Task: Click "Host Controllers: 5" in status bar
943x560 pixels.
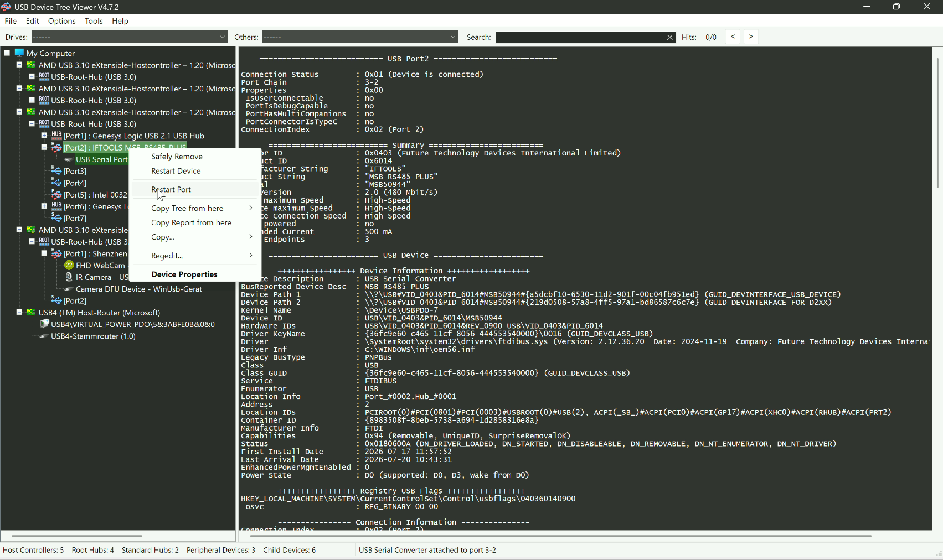Action: pos(33,550)
